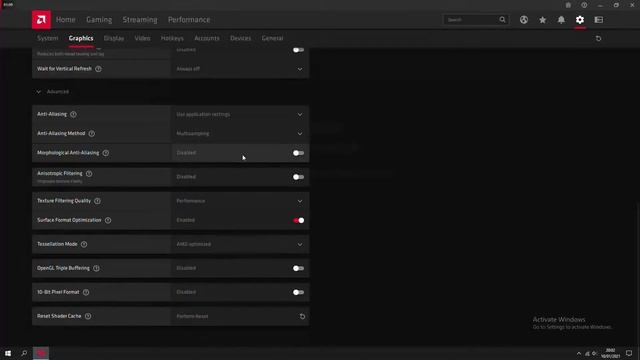This screenshot has width=640, height=360.
Task: Open the favorites star icon
Action: point(542,20)
